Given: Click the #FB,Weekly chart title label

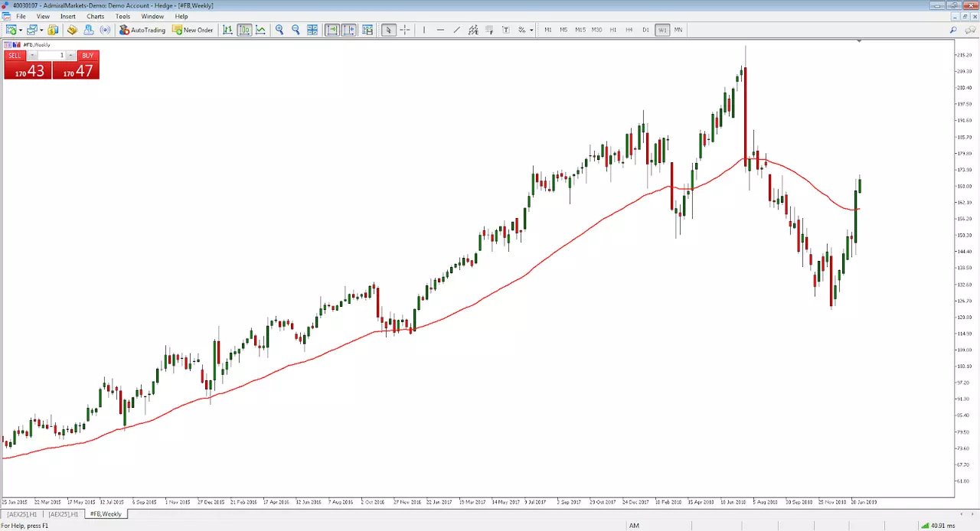Looking at the screenshot, I should (38, 44).
